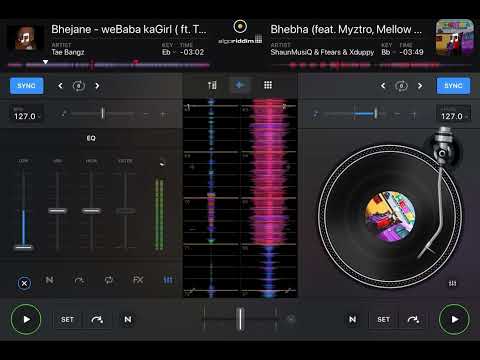The width and height of the screenshot is (480, 360).
Task: Click left deck tempo slider handle
Action: 103,114
